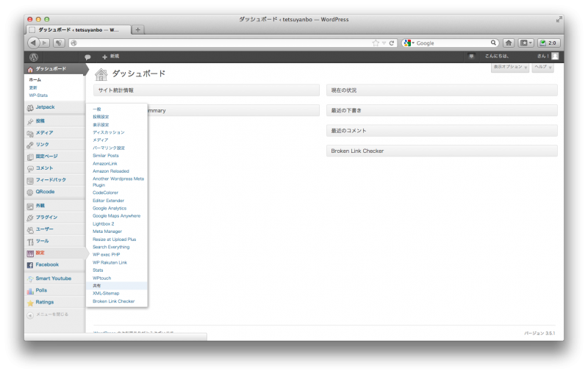Image resolution: width=588 pixels, height=374 pixels.
Task: Click the reload icon in address bar
Action: point(392,43)
